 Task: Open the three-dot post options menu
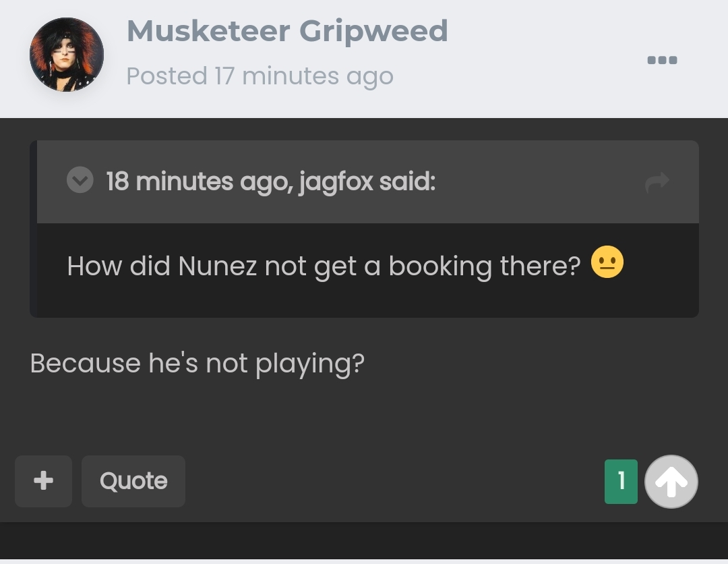point(663,60)
